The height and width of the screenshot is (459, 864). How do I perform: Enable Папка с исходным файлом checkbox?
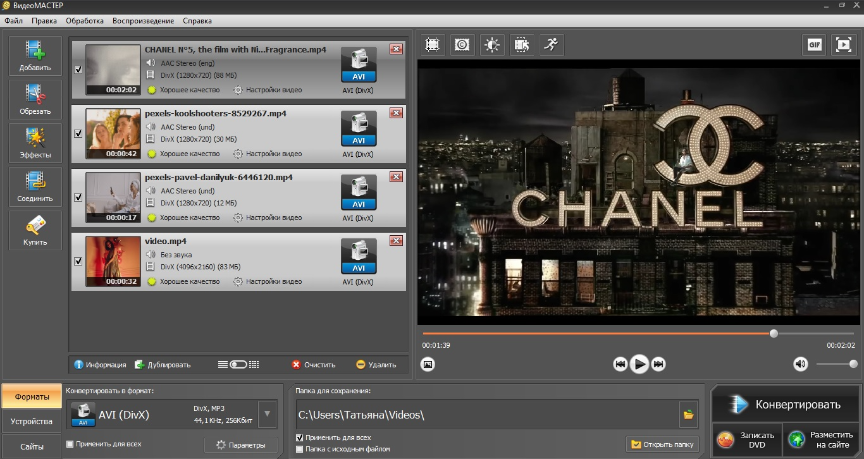[x=300, y=449]
